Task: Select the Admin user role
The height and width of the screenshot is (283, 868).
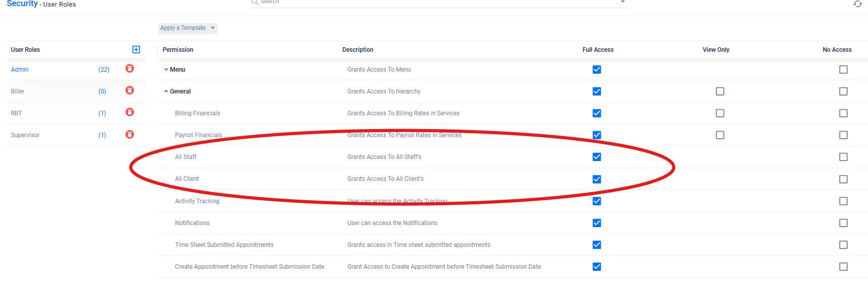Action: pos(20,70)
